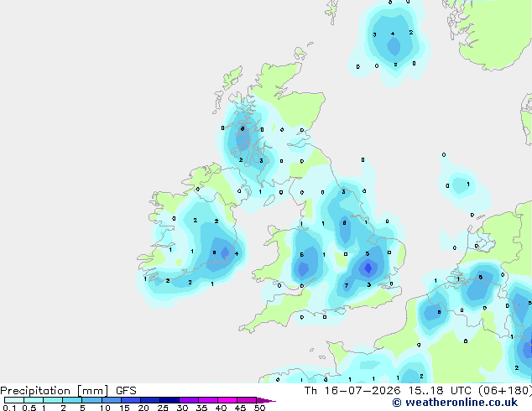Click the '0.5' legend scale label
532x411 pixels.
[x=29, y=408]
